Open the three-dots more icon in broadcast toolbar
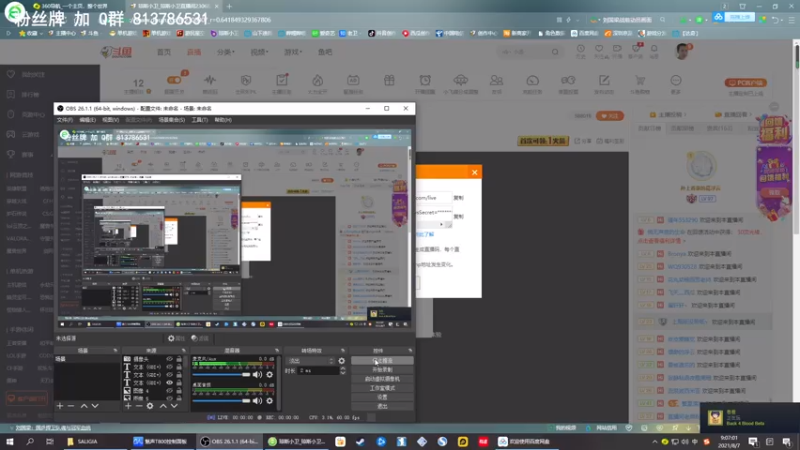This screenshot has width=800, height=450. point(676,80)
